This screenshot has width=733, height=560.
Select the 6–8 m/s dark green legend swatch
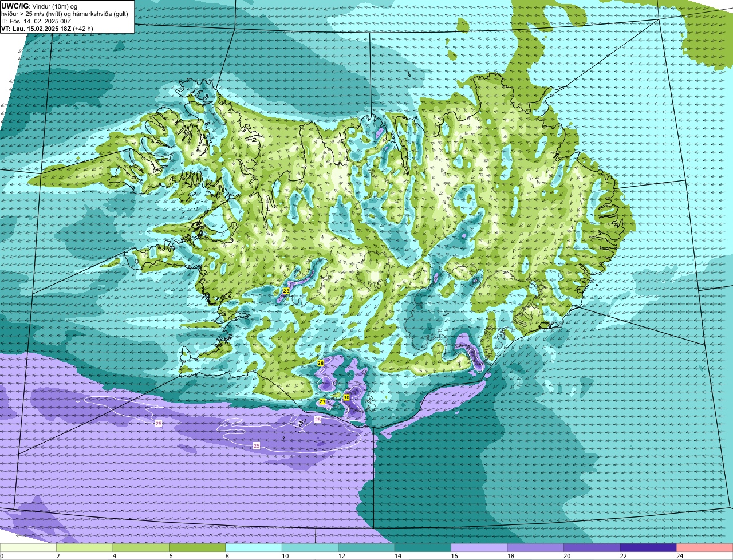click(198, 547)
